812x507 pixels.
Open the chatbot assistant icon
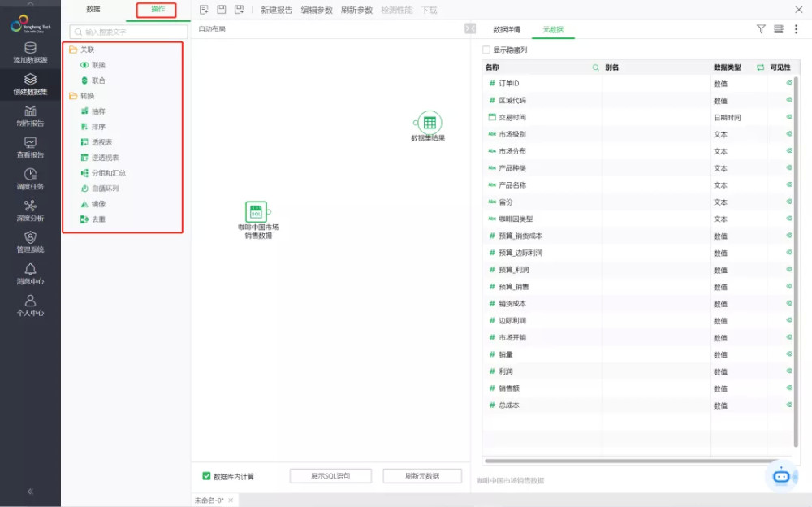781,476
